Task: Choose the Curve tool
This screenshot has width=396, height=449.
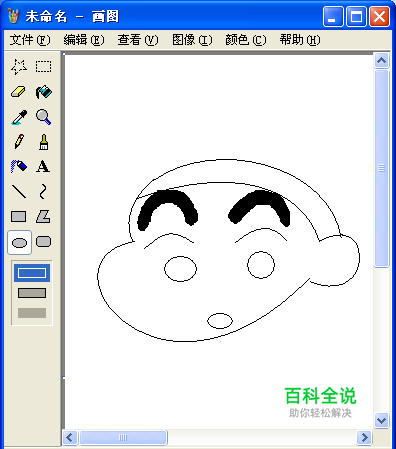Action: [44, 192]
